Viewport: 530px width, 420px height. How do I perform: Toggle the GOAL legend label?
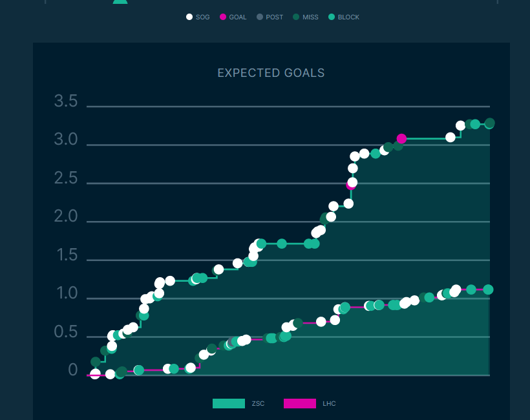click(238, 17)
